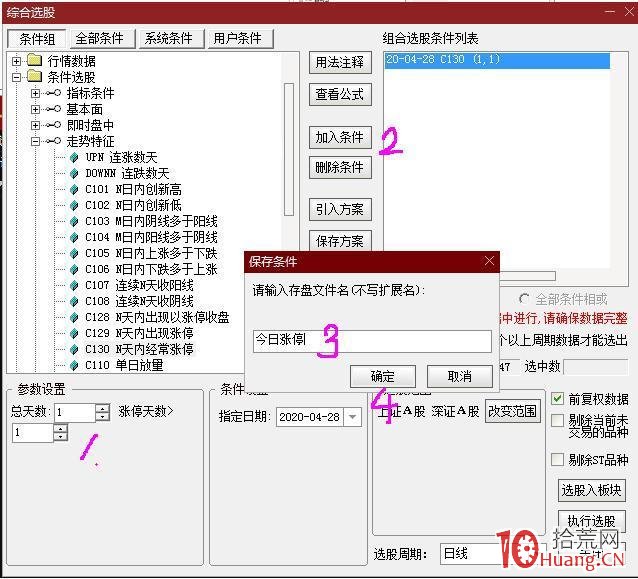
Task: Click the 保存方案 button
Action: tap(340, 241)
